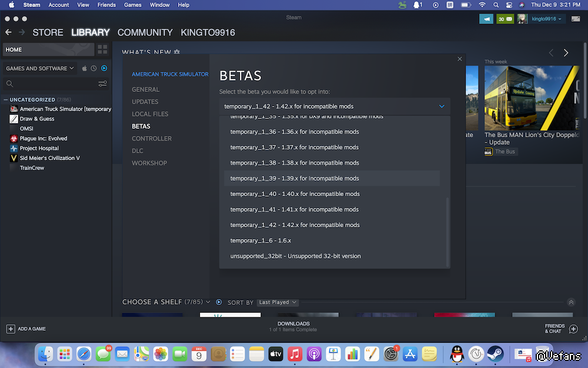
Task: Show next What's New items arrow
Action: 566,53
